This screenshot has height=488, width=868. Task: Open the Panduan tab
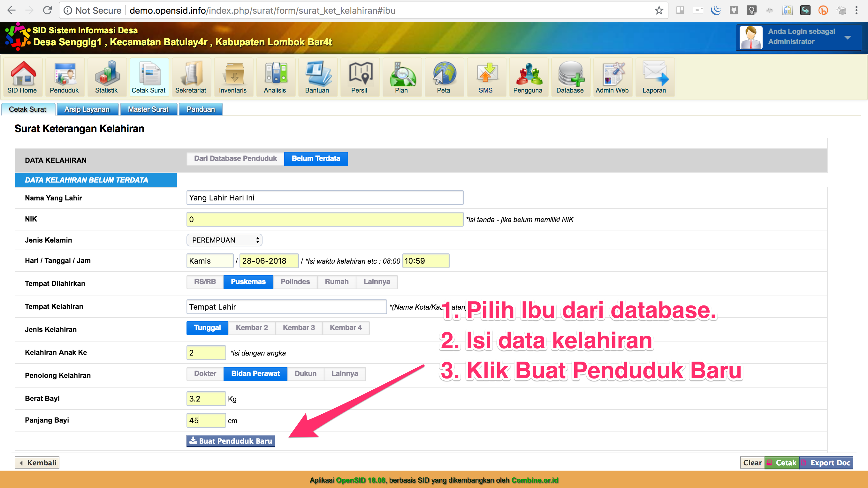pyautogui.click(x=201, y=109)
